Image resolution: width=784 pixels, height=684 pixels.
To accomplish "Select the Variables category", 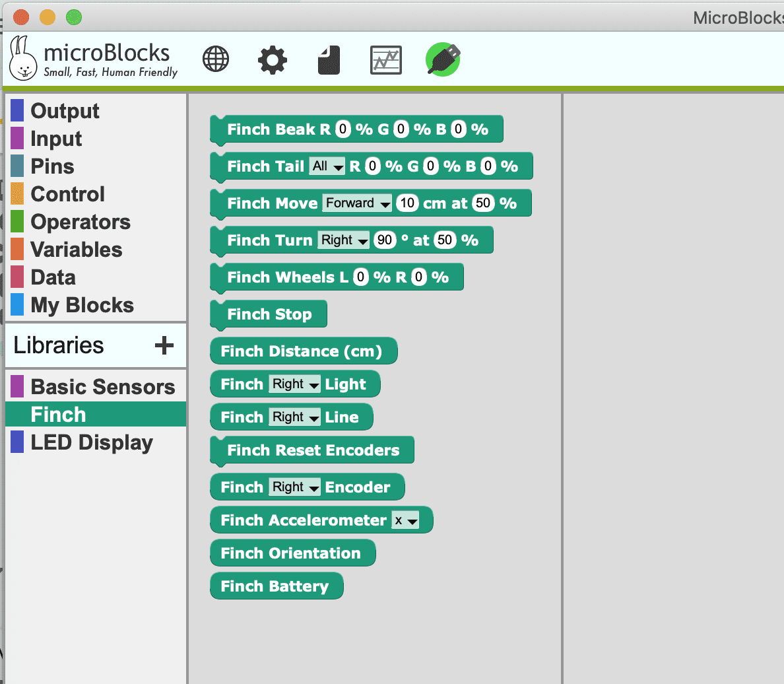I will (76, 250).
